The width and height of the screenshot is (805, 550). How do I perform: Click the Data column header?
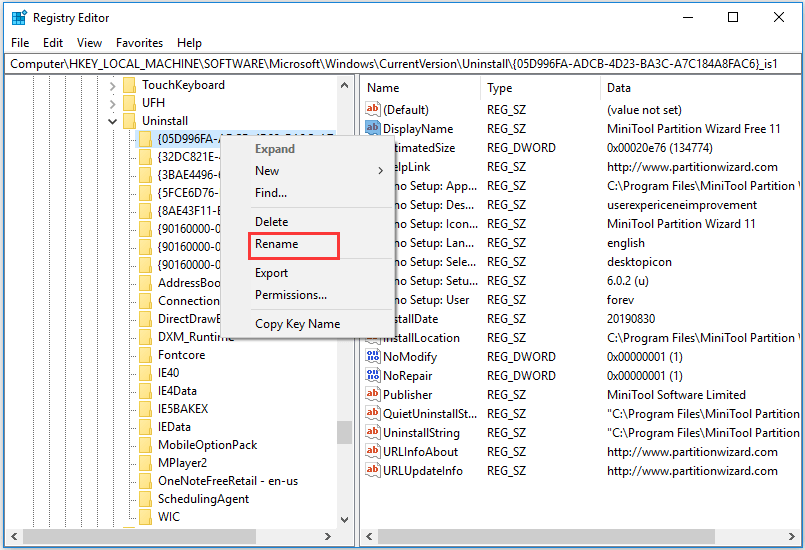point(618,88)
